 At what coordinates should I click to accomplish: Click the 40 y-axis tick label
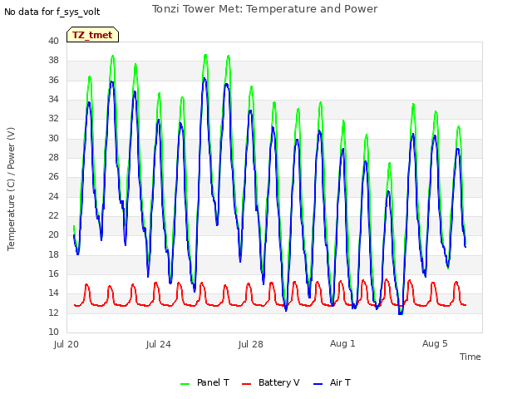[53, 41]
